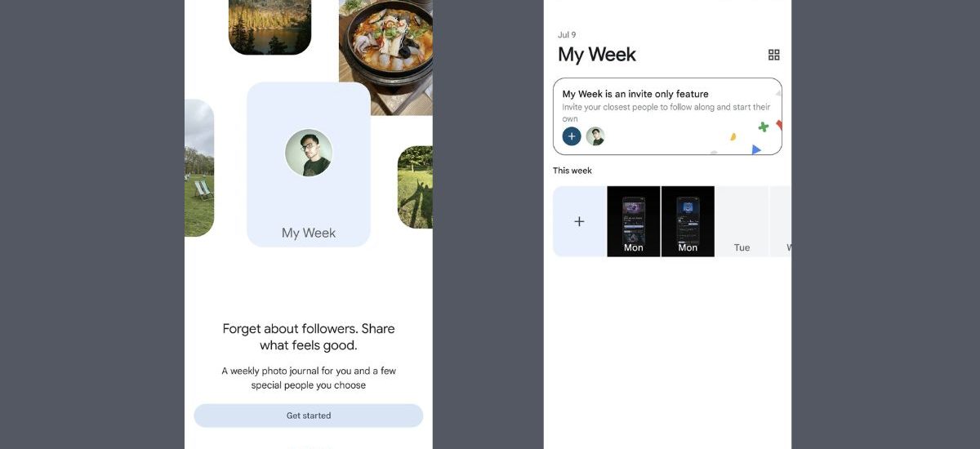
Task: Open the second Mon photo thumbnail
Action: (688, 221)
